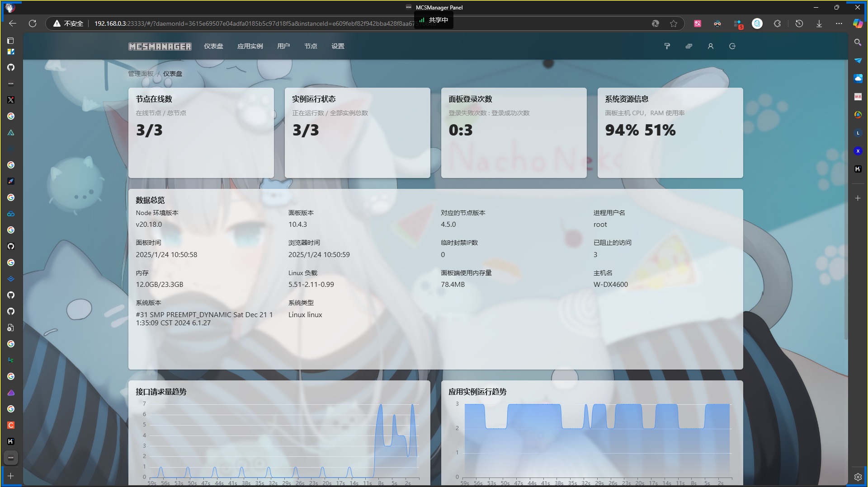Open the 节点 menu item
868x487 pixels.
pos(311,46)
